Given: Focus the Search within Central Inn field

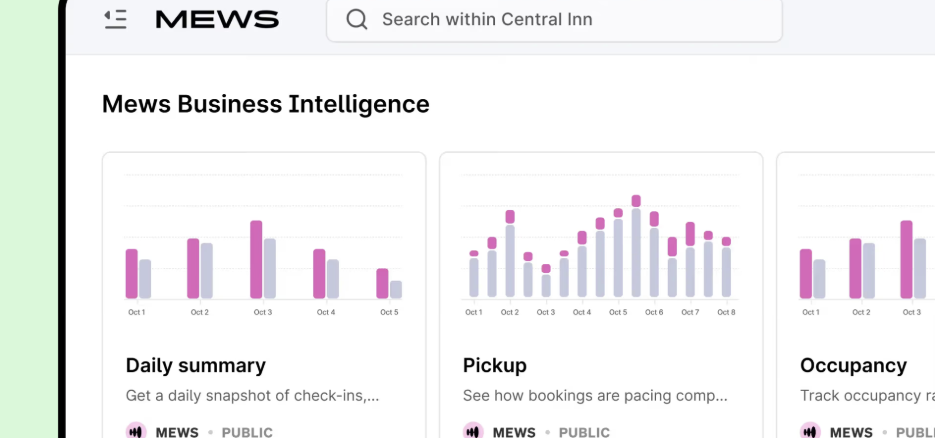Looking at the screenshot, I should pos(560,19).
